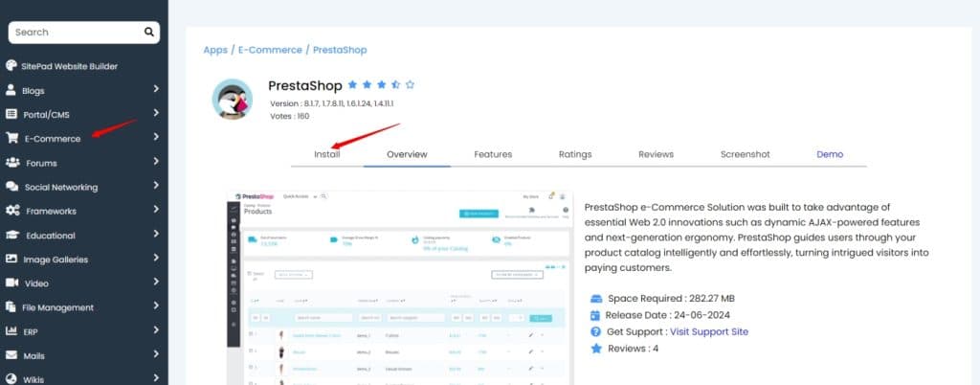Open the PrestaShop admin screenshot preview
This screenshot has width=980, height=385.
tap(399, 287)
